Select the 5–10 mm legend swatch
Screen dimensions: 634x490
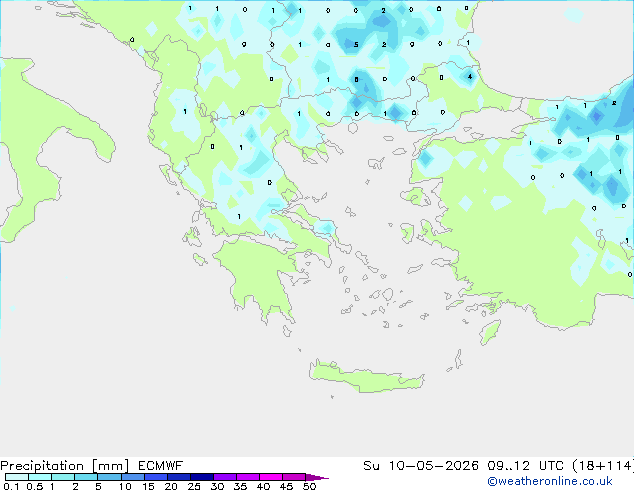[109, 477]
